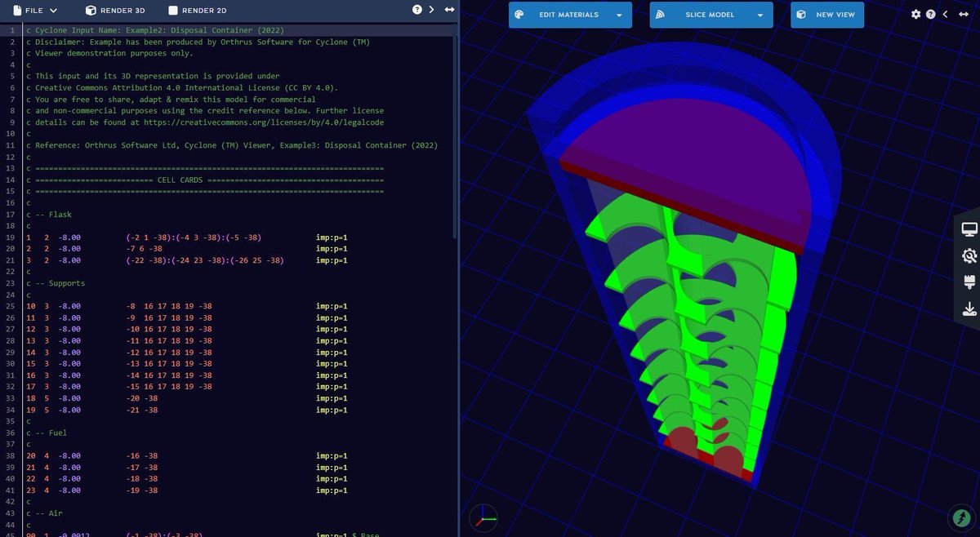The image size is (980, 537).
Task: Open the FILE menu
Action: coord(35,11)
